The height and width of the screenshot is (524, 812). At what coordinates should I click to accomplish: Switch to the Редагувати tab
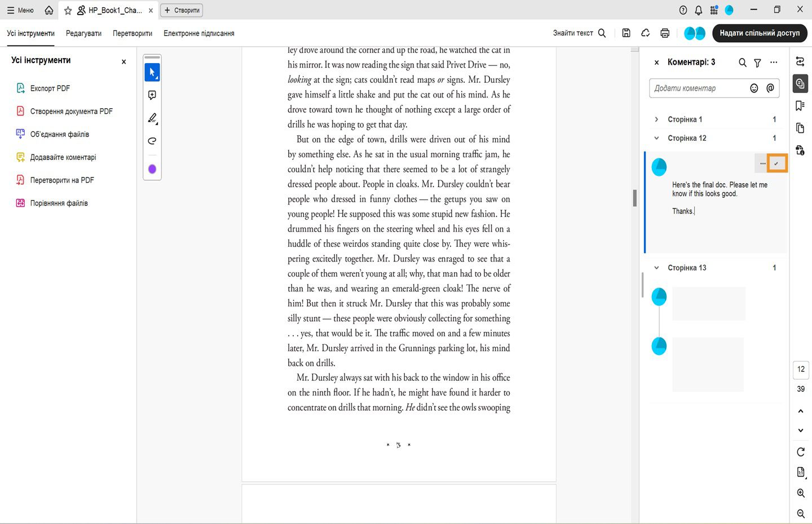click(83, 33)
